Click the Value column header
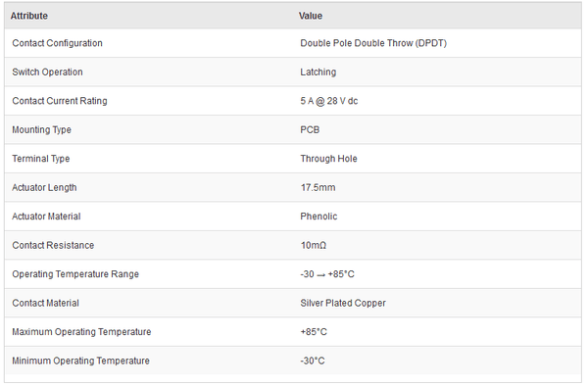 pyautogui.click(x=311, y=16)
